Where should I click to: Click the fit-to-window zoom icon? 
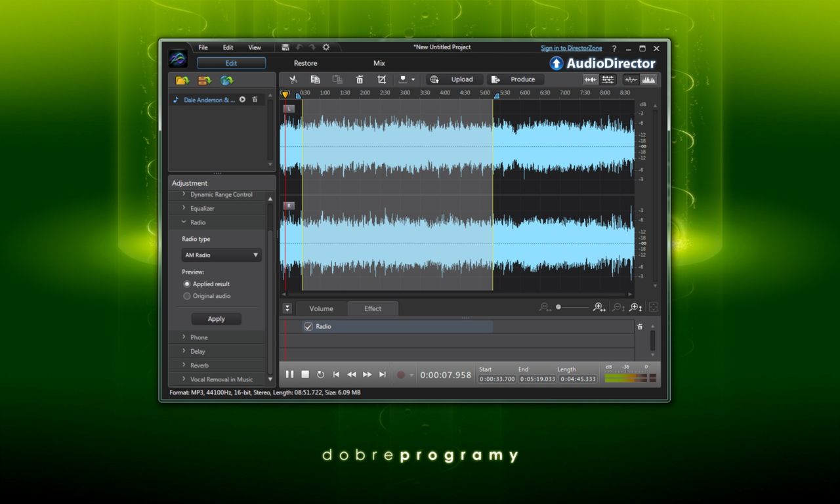click(653, 307)
